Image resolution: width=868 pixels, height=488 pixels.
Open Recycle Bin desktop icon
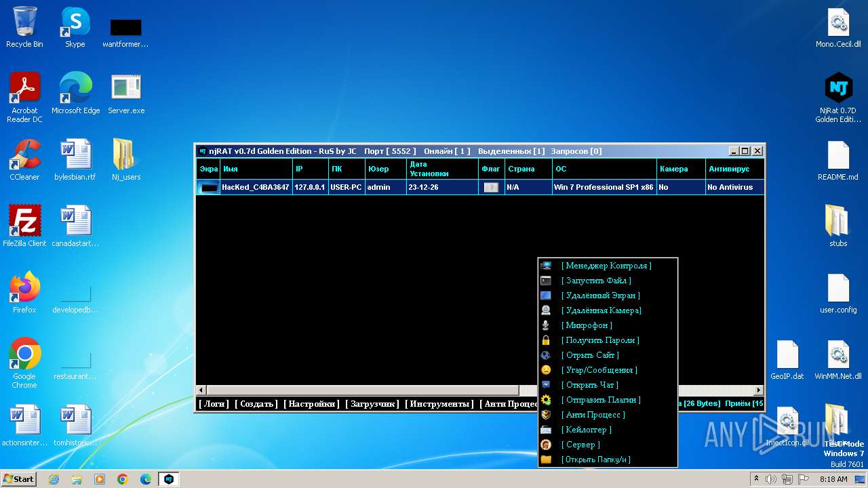click(24, 27)
